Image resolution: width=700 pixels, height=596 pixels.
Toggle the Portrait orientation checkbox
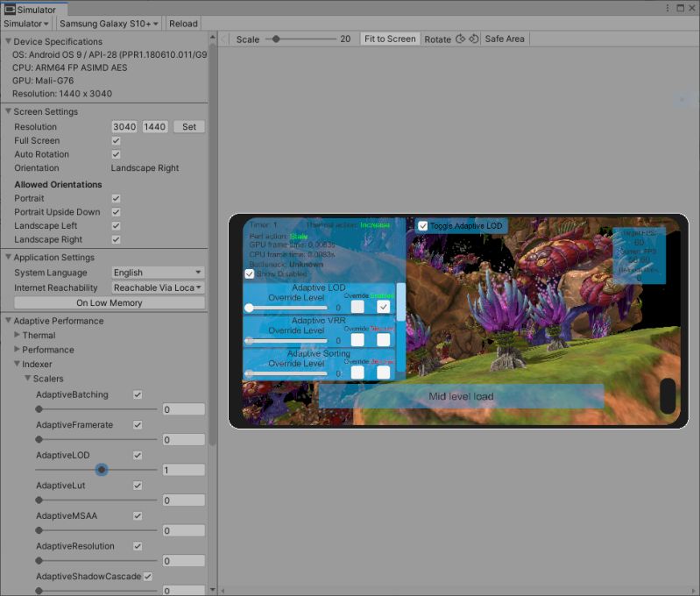[x=116, y=198]
